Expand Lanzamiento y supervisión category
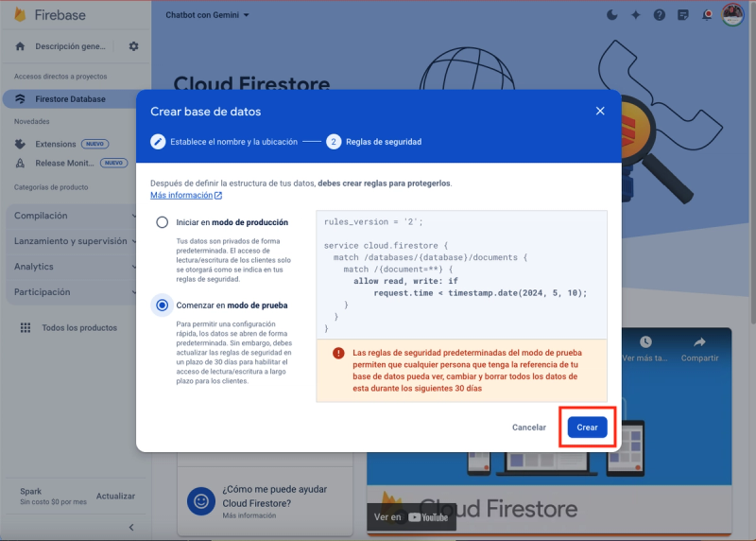The height and width of the screenshot is (541, 756). [74, 241]
